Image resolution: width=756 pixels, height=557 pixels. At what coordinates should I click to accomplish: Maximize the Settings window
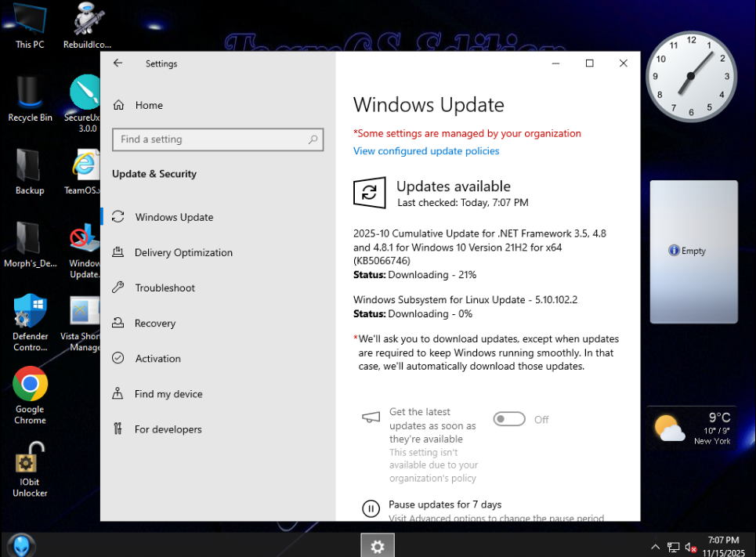[x=589, y=63]
